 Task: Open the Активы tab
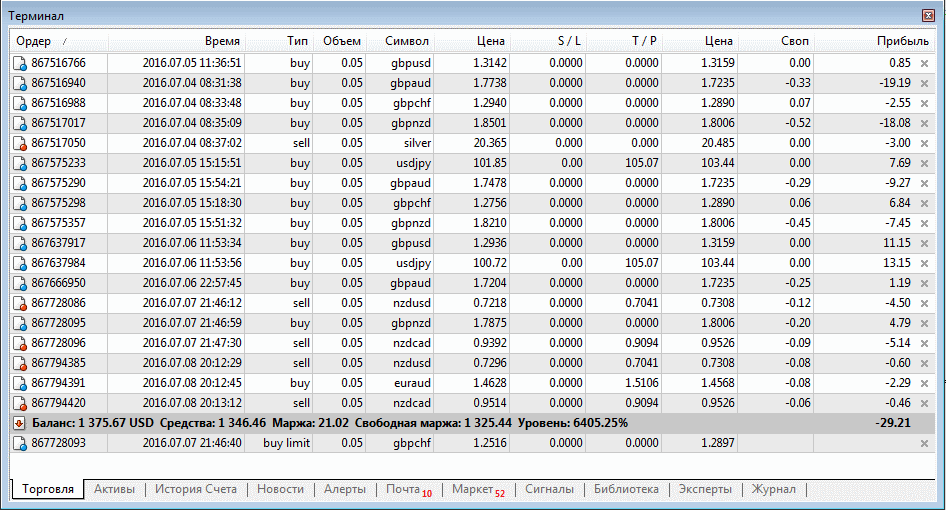coord(115,489)
